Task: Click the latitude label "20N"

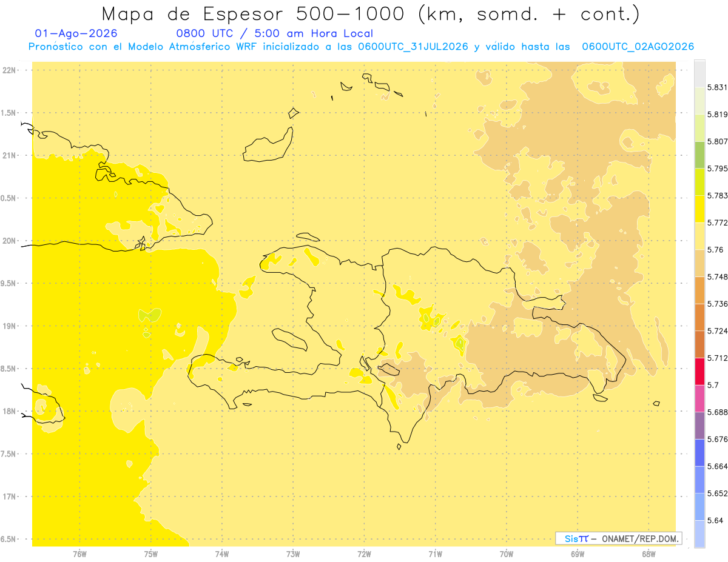Action: (x=9, y=241)
